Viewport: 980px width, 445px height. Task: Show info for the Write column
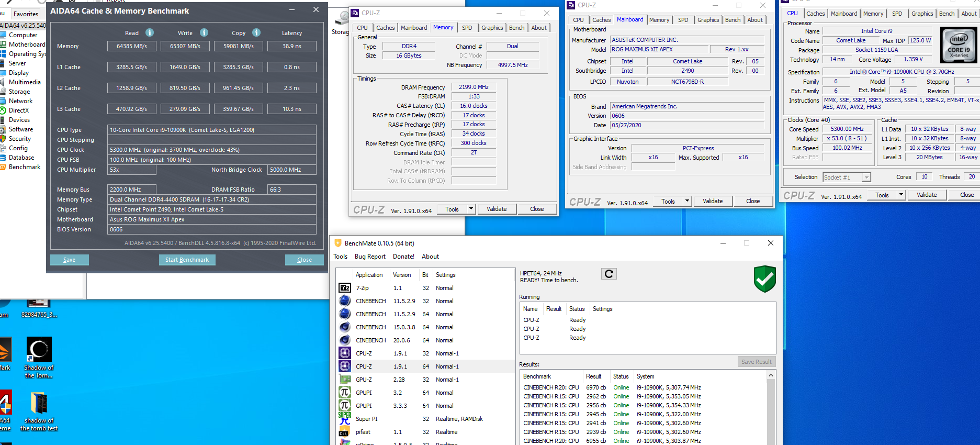204,32
